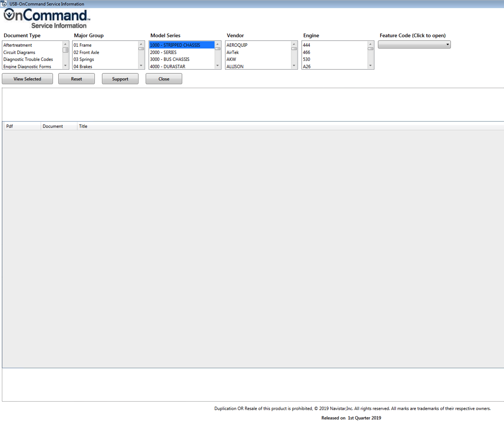Select ALLISON vendor
Screen dimensions: 504x421
[258, 66]
